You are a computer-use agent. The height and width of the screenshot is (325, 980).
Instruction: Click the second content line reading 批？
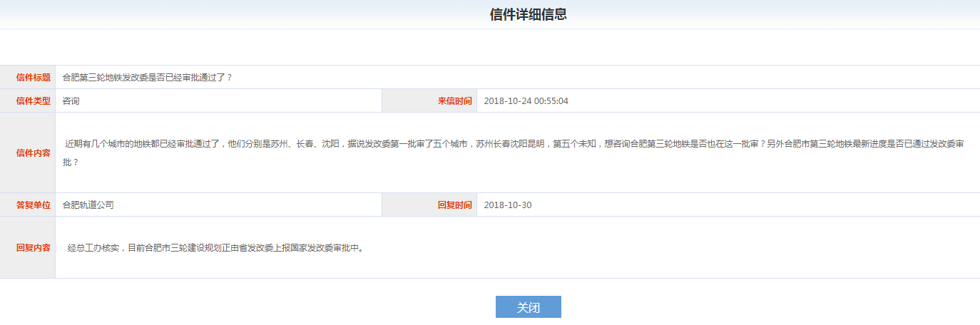click(71, 162)
